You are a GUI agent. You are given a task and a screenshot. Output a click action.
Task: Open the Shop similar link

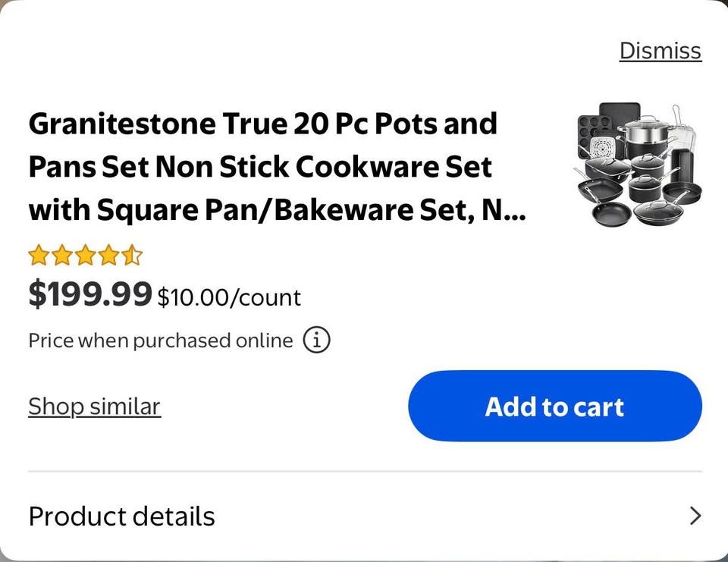point(93,406)
